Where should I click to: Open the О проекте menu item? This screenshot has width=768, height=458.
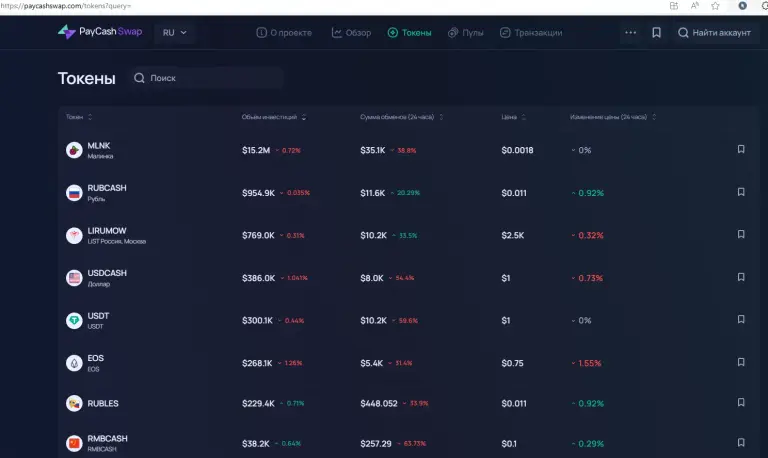284,33
